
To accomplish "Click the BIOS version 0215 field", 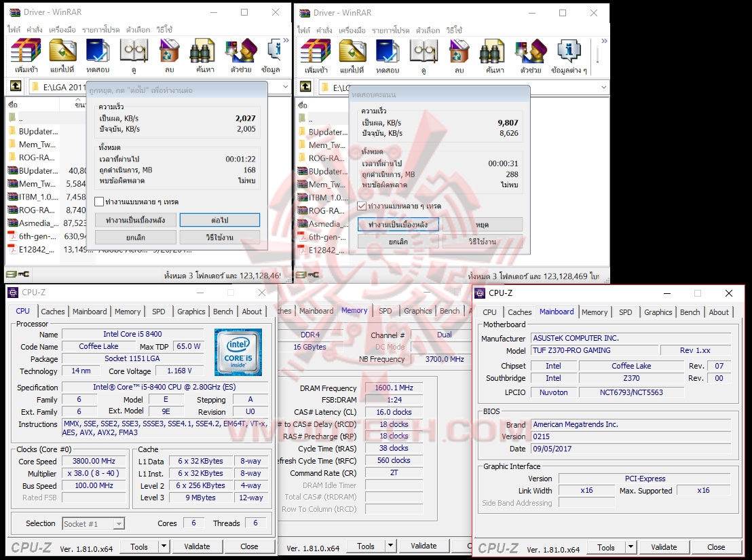I will pos(631,436).
